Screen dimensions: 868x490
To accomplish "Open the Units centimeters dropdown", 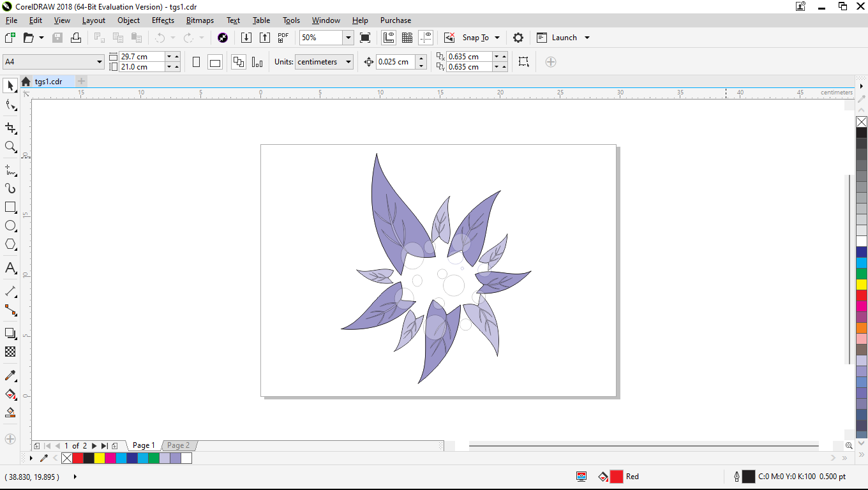I will click(x=348, y=62).
